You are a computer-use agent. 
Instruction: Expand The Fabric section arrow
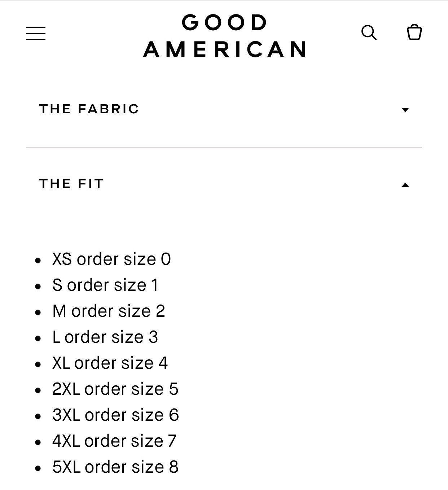coord(405,110)
